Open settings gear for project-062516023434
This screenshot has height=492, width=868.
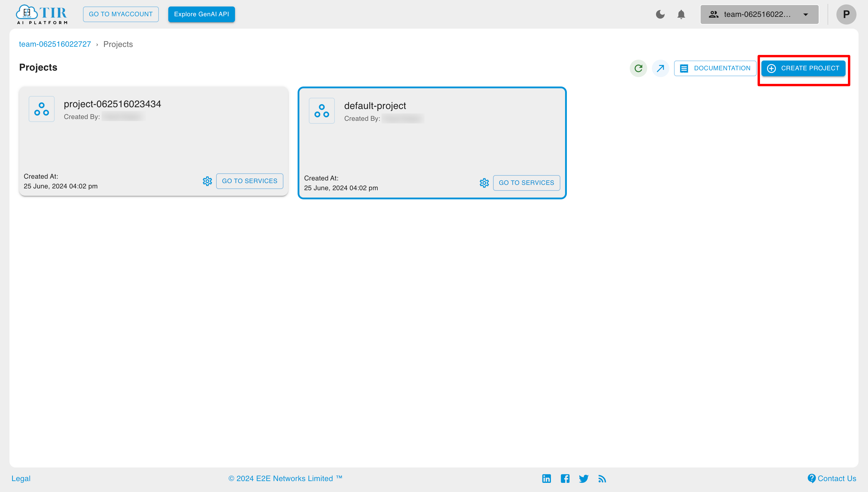pyautogui.click(x=207, y=181)
